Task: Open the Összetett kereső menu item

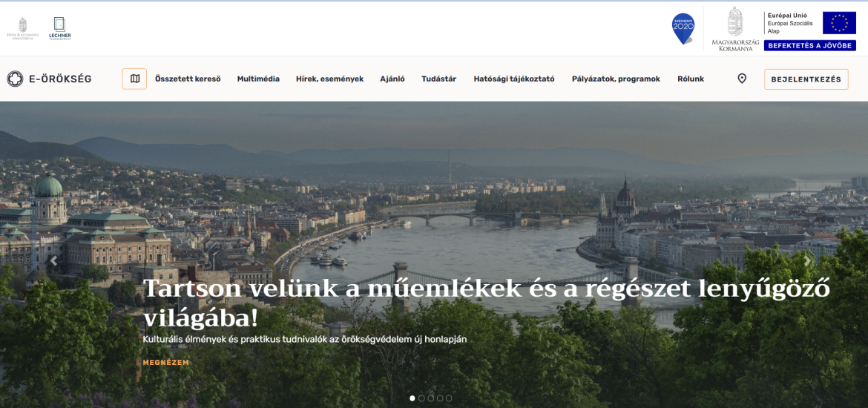Action: [x=188, y=79]
